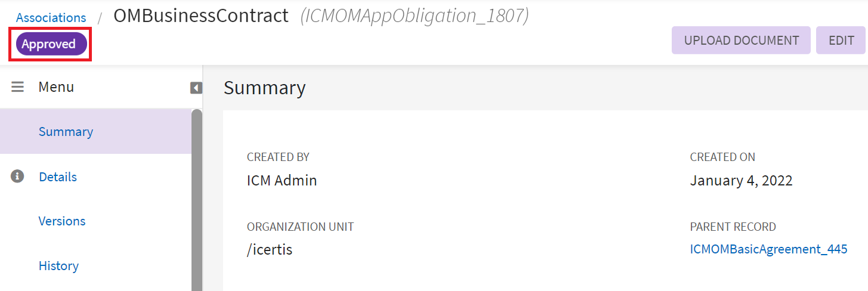Go to the Versions section
The height and width of the screenshot is (291, 868).
point(62,221)
